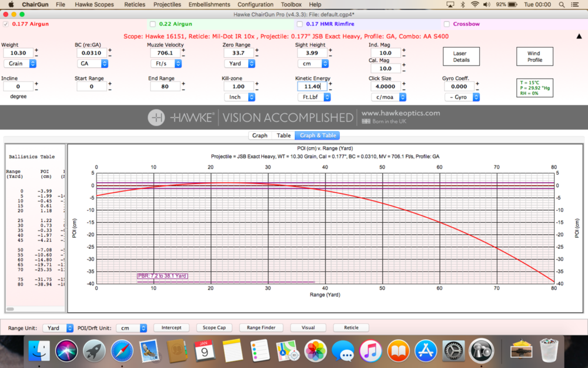Open Contacts book icon in Dock
The height and width of the screenshot is (368, 588).
(x=176, y=351)
